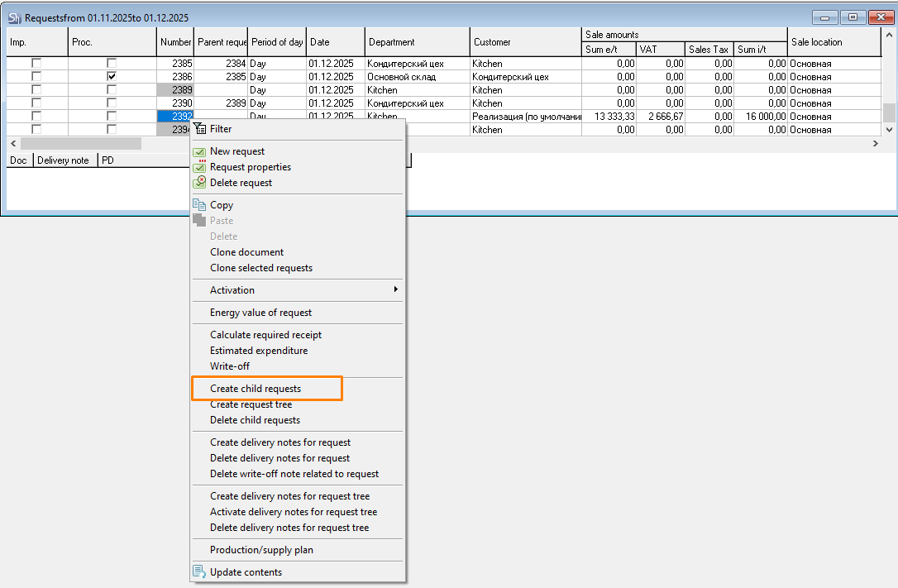Check the Imp. checkbox for request 2385
This screenshot has height=588, width=898.
36,64
